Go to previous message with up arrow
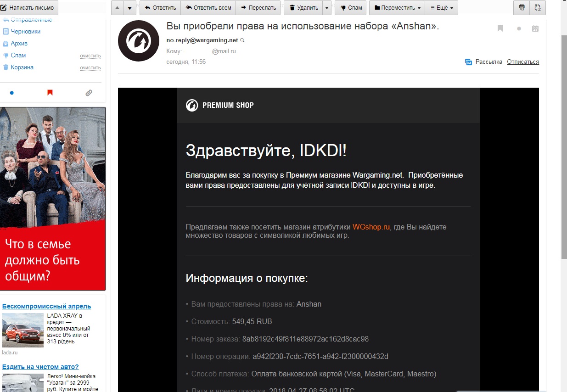Viewport: 567px width, 392px height. (x=118, y=8)
